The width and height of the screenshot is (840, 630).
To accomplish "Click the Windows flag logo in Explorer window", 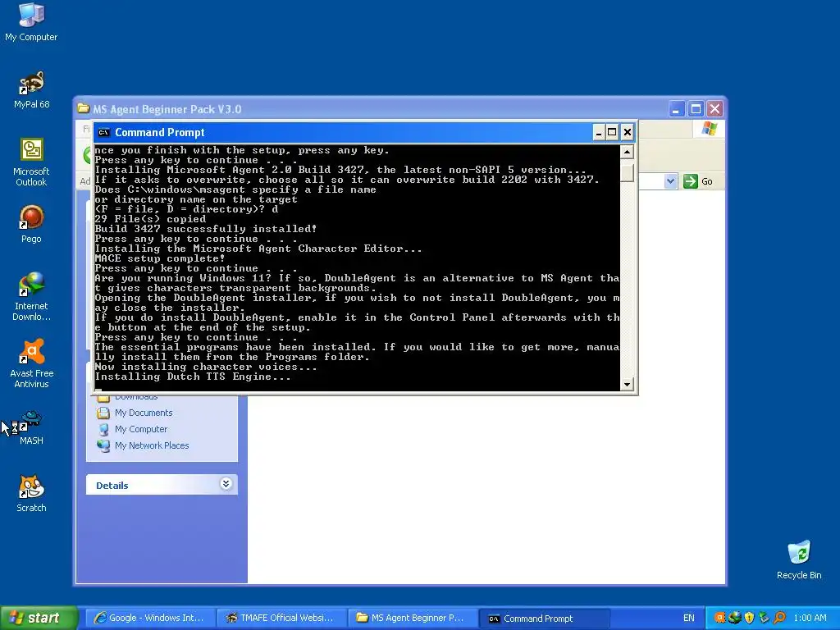I will coord(709,129).
